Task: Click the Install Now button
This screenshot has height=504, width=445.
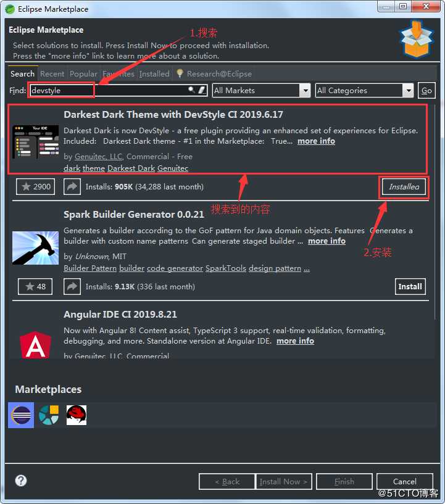Action: [x=283, y=482]
